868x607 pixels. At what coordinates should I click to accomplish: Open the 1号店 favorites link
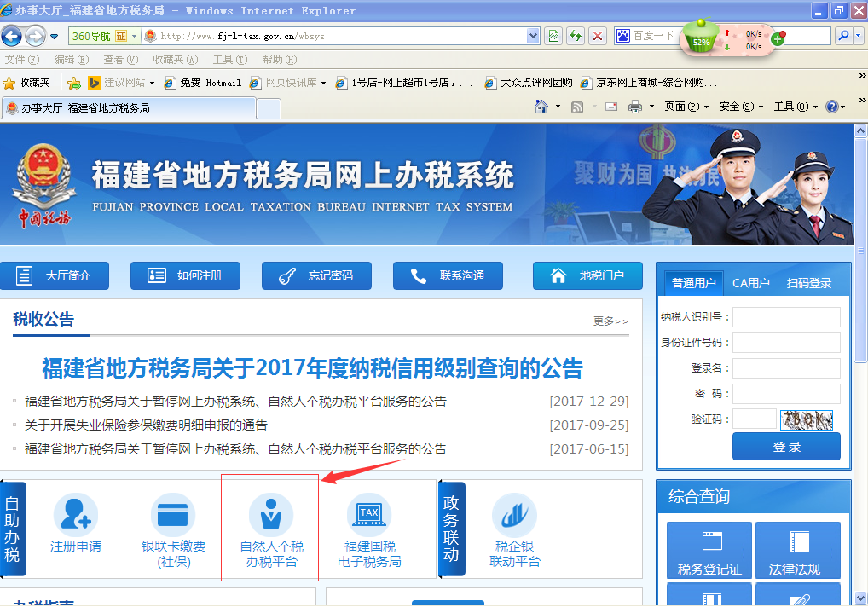404,83
